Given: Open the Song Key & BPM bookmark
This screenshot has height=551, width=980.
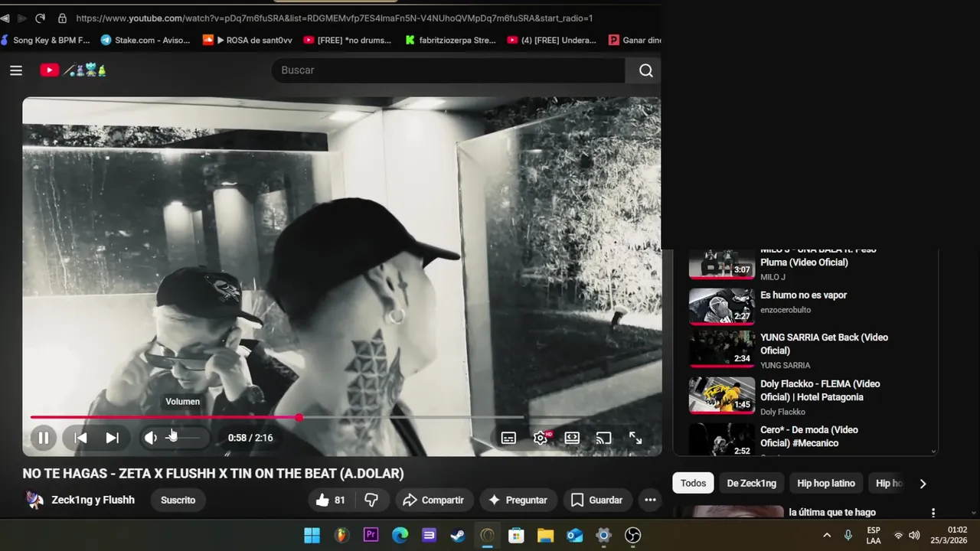Looking at the screenshot, I should (x=45, y=40).
